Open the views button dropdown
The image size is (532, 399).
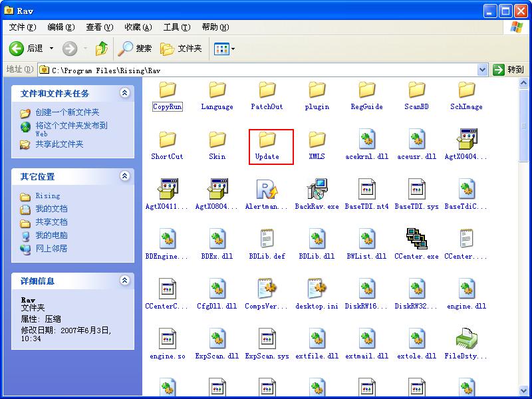233,49
